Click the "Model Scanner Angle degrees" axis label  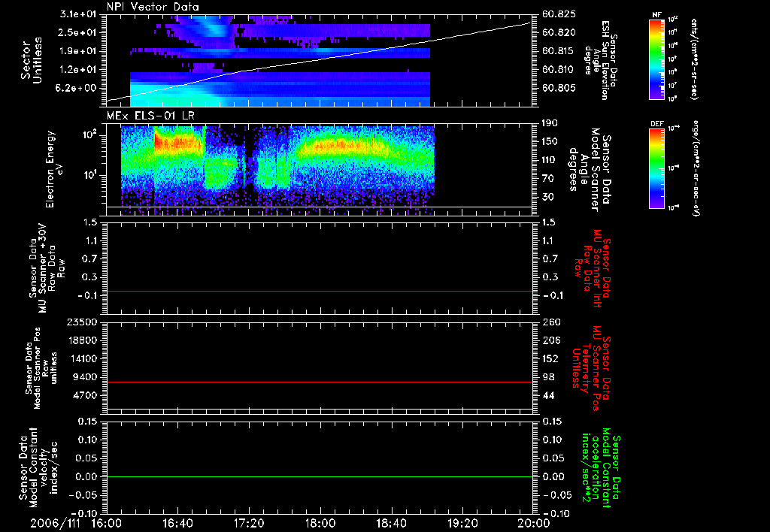click(x=584, y=170)
